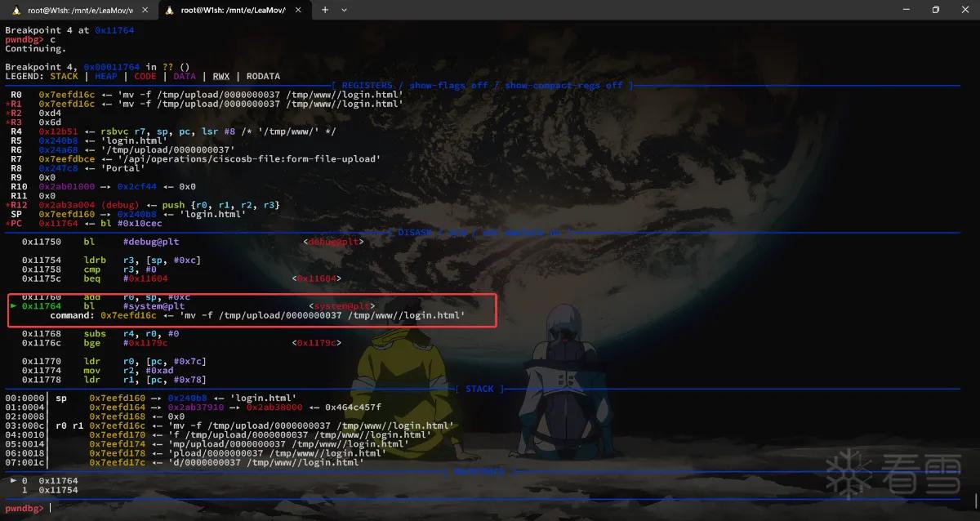Select the second root@W1sh /mnt/e/LeaMov tab
The width and height of the screenshot is (980, 521).
232,10
